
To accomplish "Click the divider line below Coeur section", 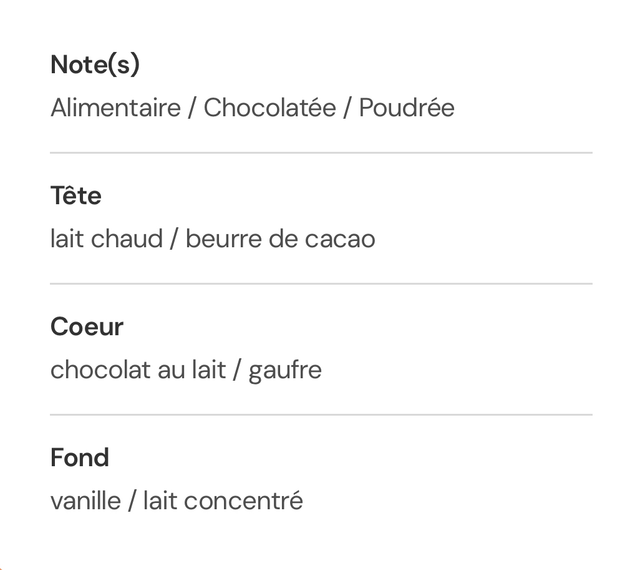I will point(321,415).
